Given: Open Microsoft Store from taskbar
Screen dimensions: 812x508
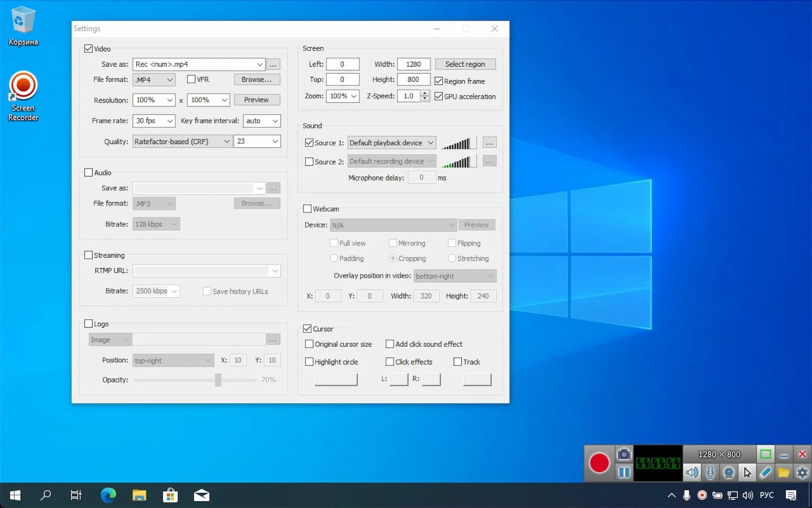Looking at the screenshot, I should pyautogui.click(x=170, y=495).
